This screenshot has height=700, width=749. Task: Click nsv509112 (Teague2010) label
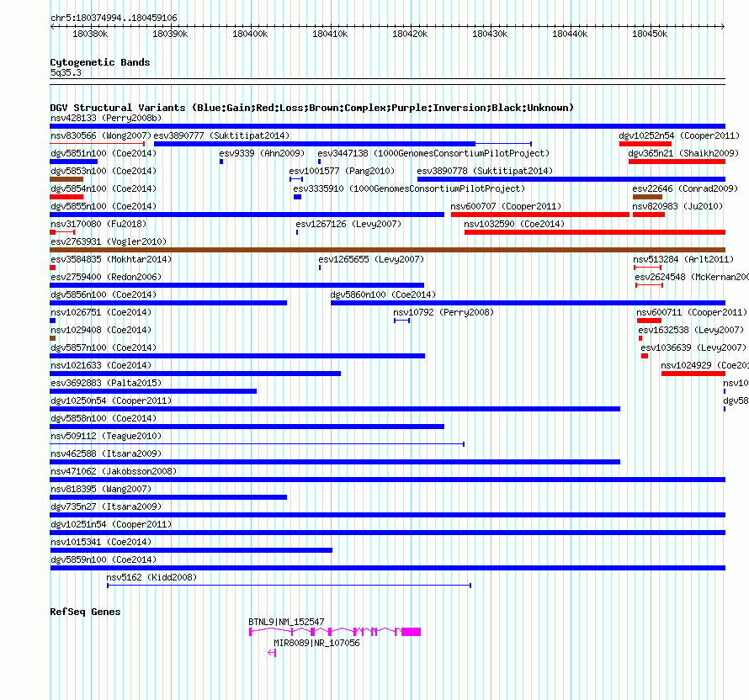[106, 436]
